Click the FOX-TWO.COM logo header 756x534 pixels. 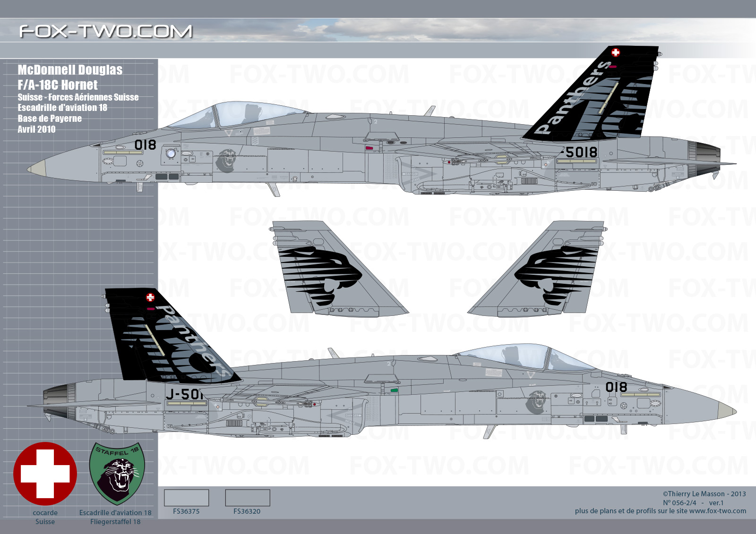(106, 32)
